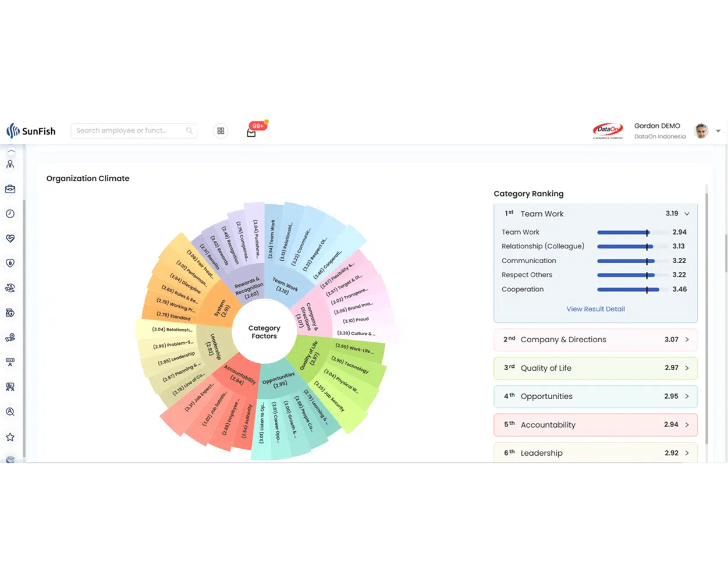Open the apps grid icon beside the search bar
The width and height of the screenshot is (728, 582).
(221, 130)
